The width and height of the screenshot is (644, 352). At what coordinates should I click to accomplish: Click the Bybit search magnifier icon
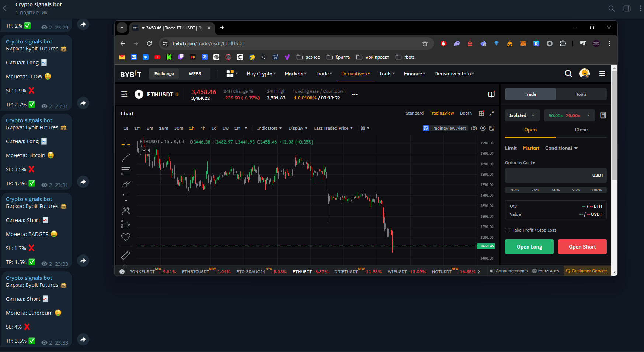[568, 74]
